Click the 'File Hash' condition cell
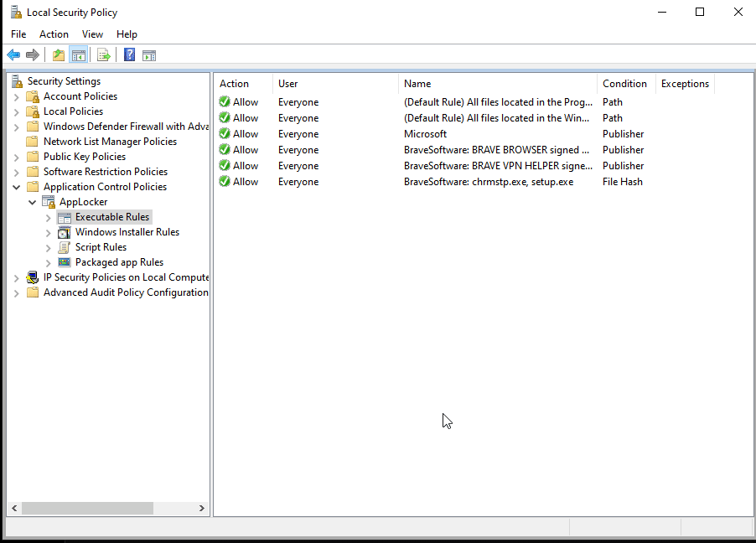Viewport: 756px width, 543px height. [623, 181]
